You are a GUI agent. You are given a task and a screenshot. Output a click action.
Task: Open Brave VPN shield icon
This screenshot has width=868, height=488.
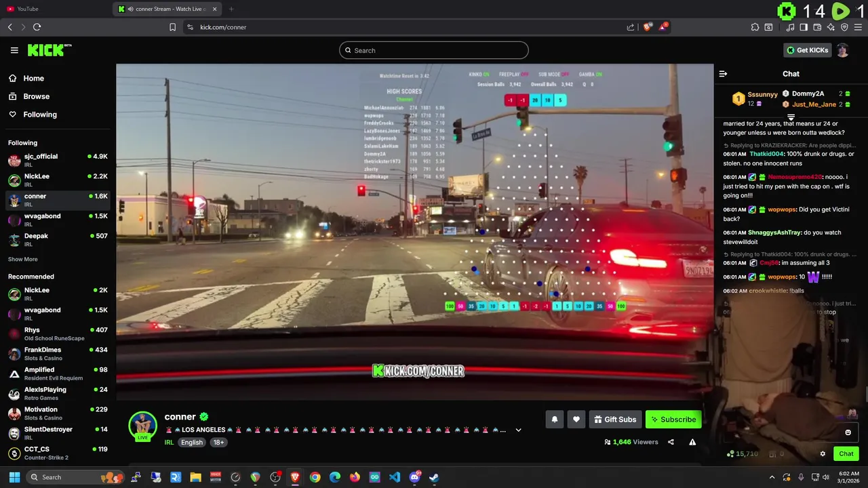pos(844,27)
